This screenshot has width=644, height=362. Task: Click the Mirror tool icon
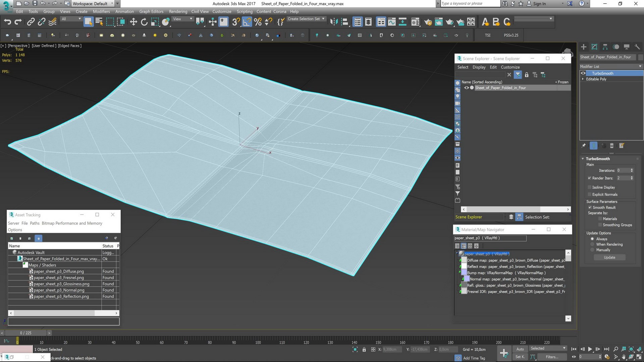(334, 22)
